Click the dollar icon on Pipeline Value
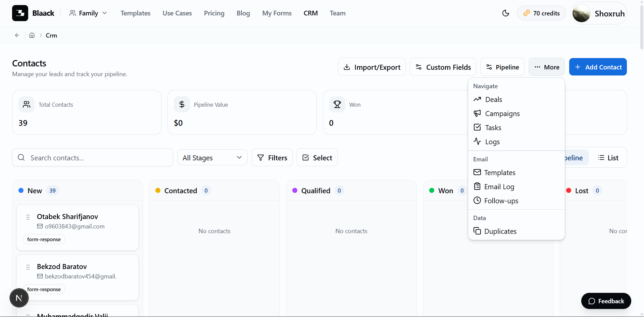644x317 pixels. (x=182, y=104)
